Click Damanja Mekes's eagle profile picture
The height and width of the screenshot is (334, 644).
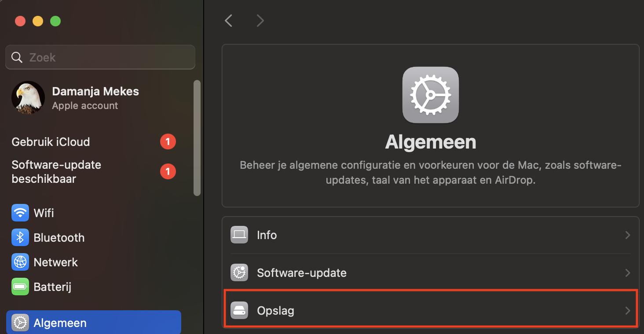pos(28,98)
